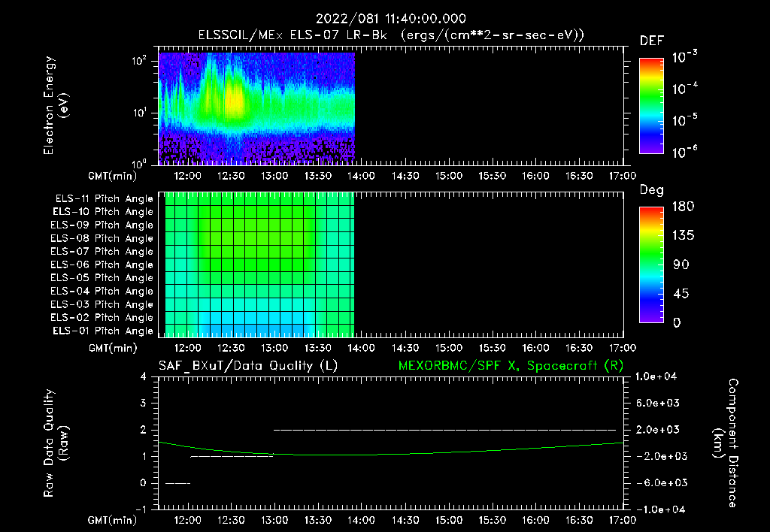Click the plot timestamp 2022/081 11:40:00.000

(391, 19)
